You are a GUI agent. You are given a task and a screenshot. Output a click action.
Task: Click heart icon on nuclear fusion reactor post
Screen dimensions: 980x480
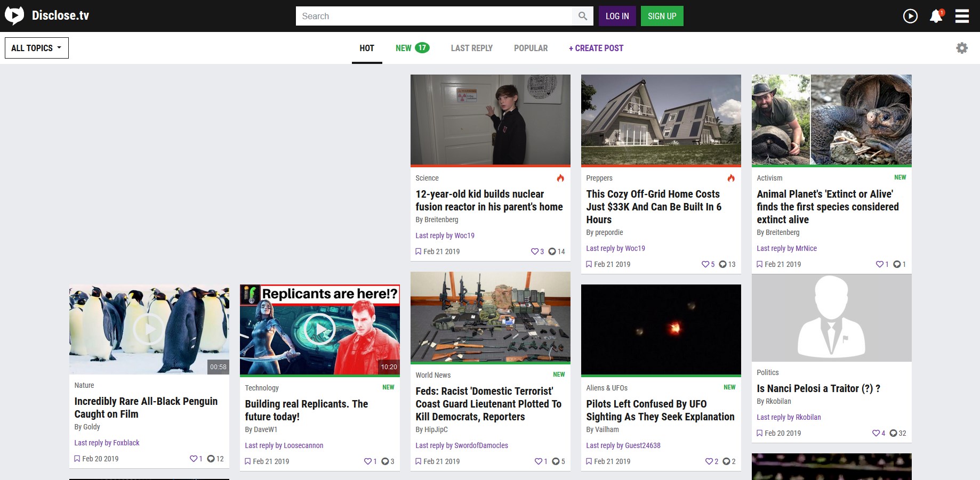(534, 251)
